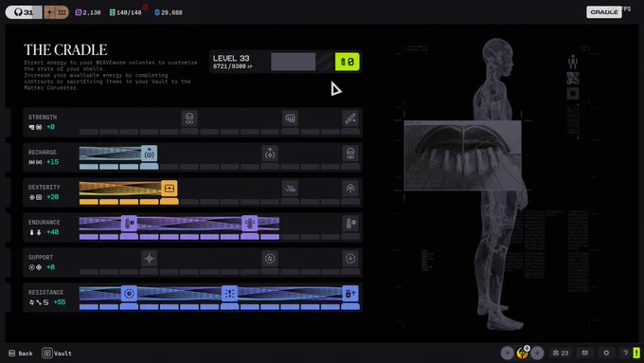Image resolution: width=644 pixels, height=363 pixels.
Task: Click 'THE CRADLE' heading text
Action: 65,49
